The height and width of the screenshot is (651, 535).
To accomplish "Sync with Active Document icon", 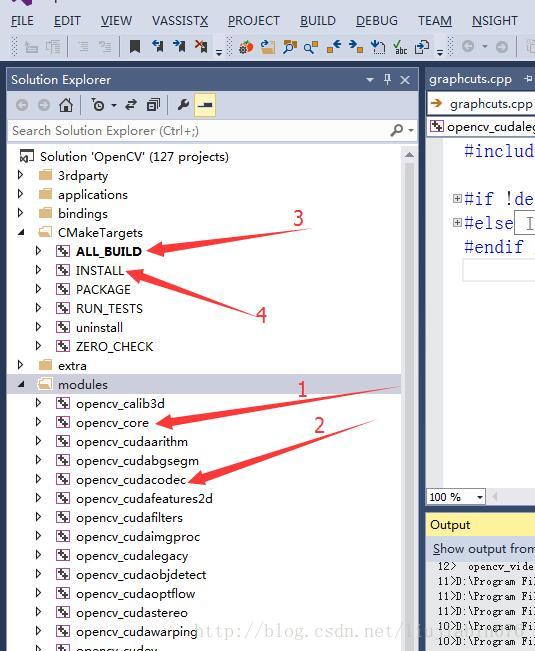I will pyautogui.click(x=131, y=105).
